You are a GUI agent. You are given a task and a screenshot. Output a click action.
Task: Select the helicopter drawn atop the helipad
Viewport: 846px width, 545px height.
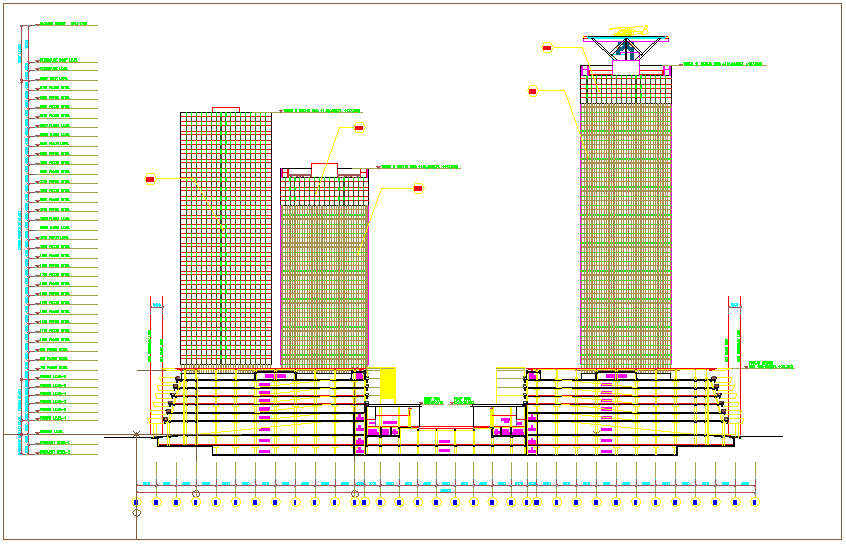coord(629,30)
